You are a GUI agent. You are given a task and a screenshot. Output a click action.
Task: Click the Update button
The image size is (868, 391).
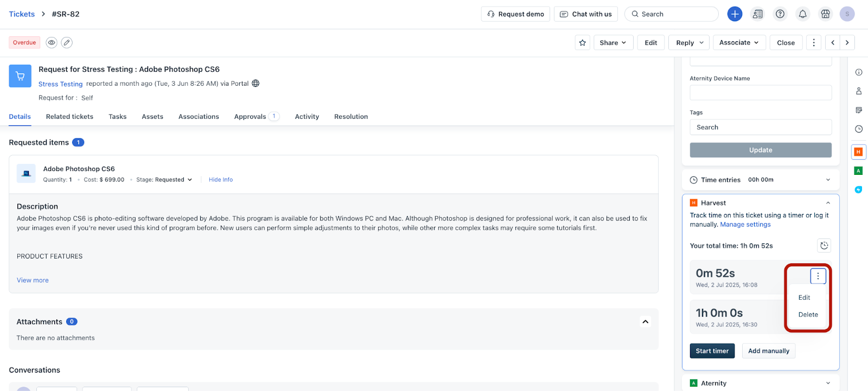[761, 150]
